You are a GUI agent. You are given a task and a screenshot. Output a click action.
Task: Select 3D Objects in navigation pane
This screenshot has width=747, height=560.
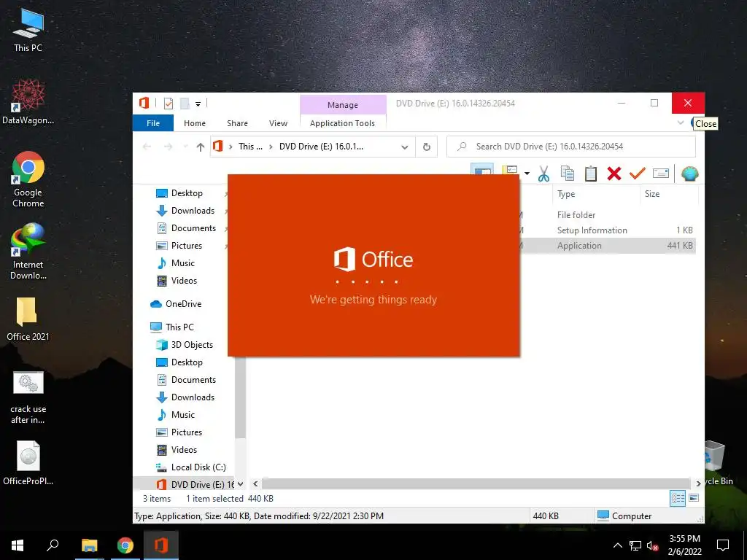point(192,345)
